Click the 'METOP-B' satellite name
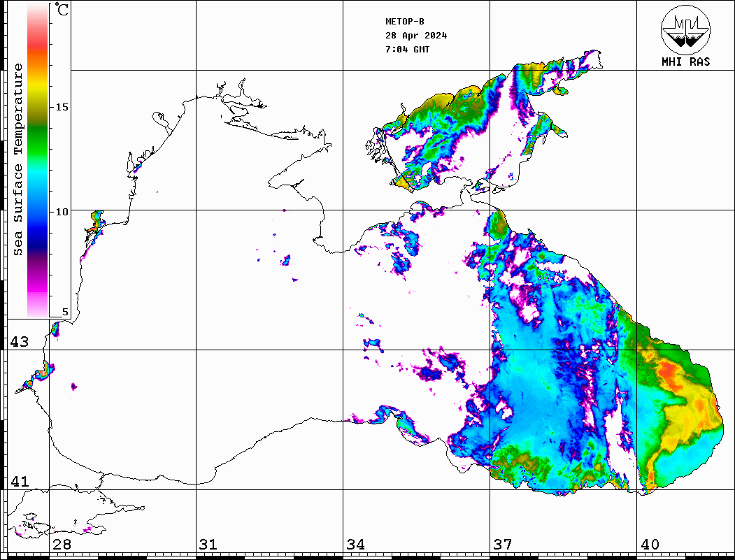 coord(404,22)
